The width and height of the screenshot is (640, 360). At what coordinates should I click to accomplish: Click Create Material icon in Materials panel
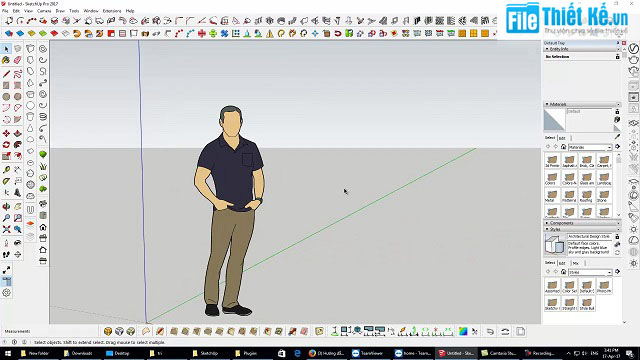[617, 120]
